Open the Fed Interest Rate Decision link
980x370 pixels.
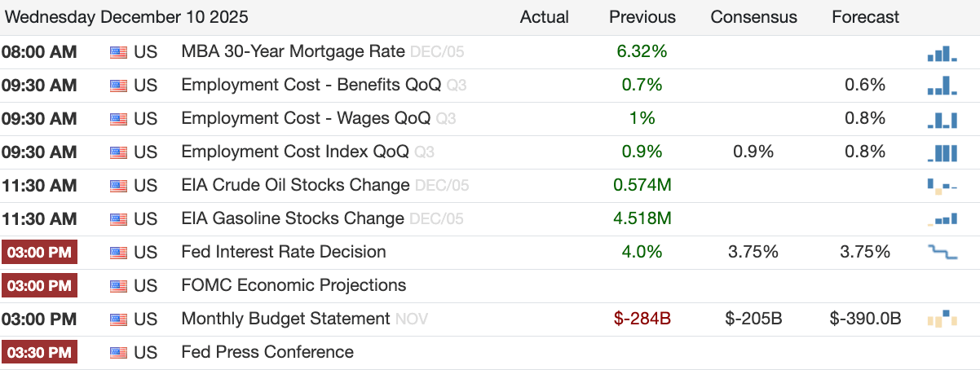pos(284,252)
